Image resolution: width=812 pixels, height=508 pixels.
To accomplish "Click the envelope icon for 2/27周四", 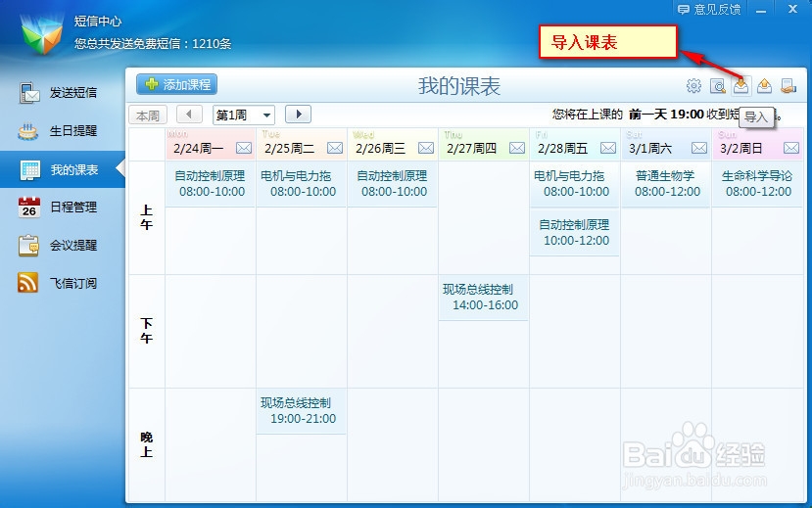I will pos(517,148).
